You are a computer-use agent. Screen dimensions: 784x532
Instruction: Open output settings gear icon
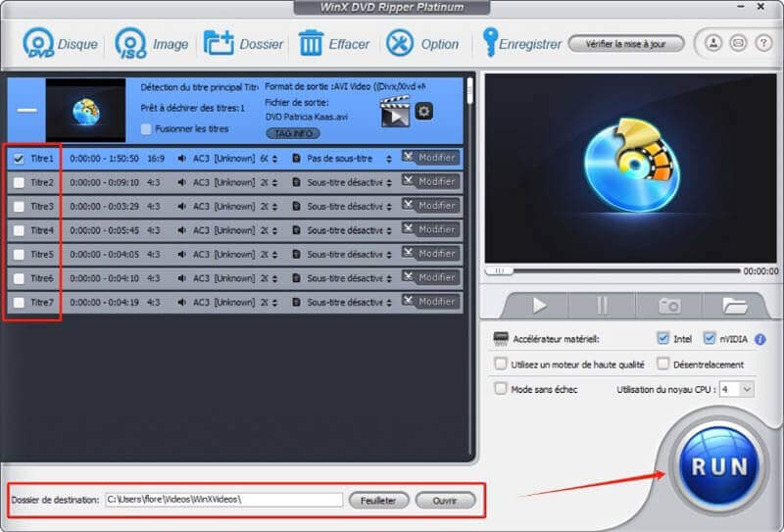(x=424, y=111)
